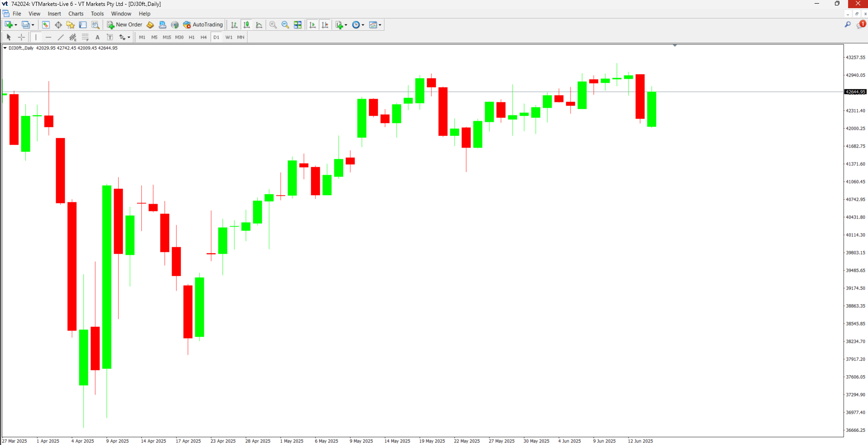Select the W1 timeframe
868x445 pixels.
pos(229,37)
